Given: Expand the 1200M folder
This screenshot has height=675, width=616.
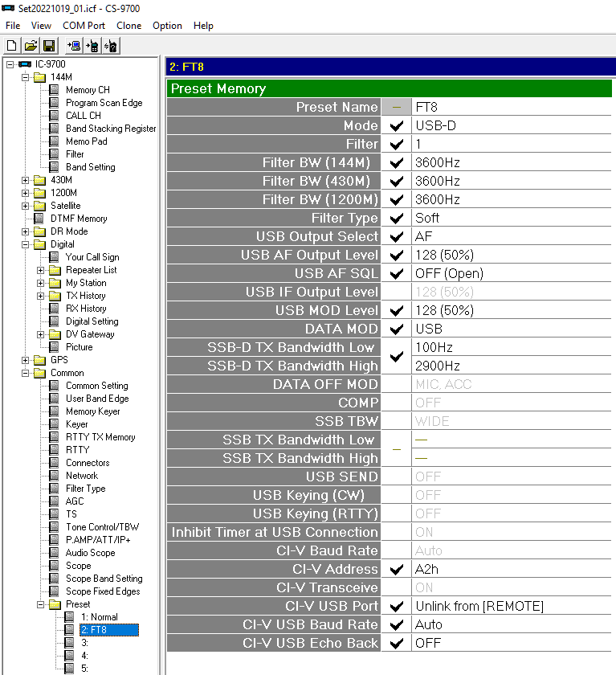Looking at the screenshot, I should click(x=25, y=194).
